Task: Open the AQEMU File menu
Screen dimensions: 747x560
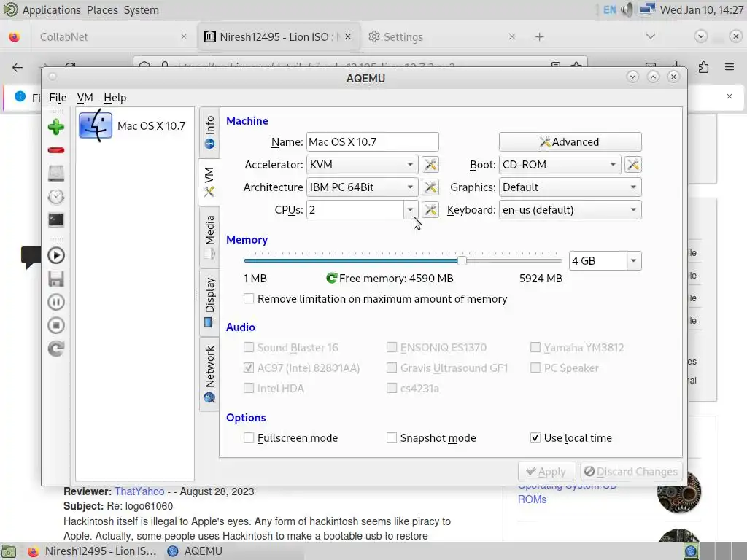Action: click(58, 98)
